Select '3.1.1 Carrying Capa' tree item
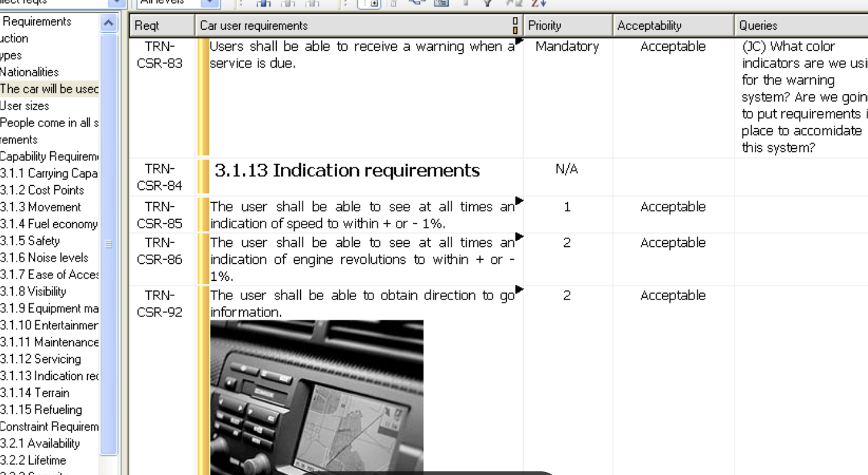 tap(49, 173)
